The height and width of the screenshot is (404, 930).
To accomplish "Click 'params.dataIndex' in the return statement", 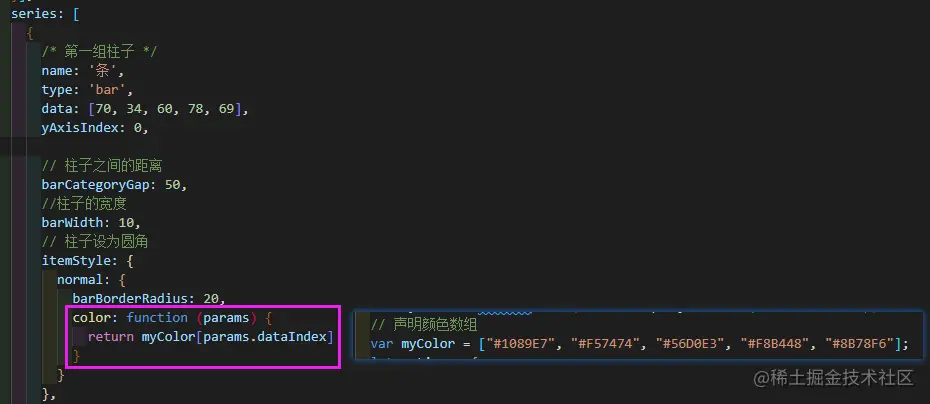I will click(265, 336).
